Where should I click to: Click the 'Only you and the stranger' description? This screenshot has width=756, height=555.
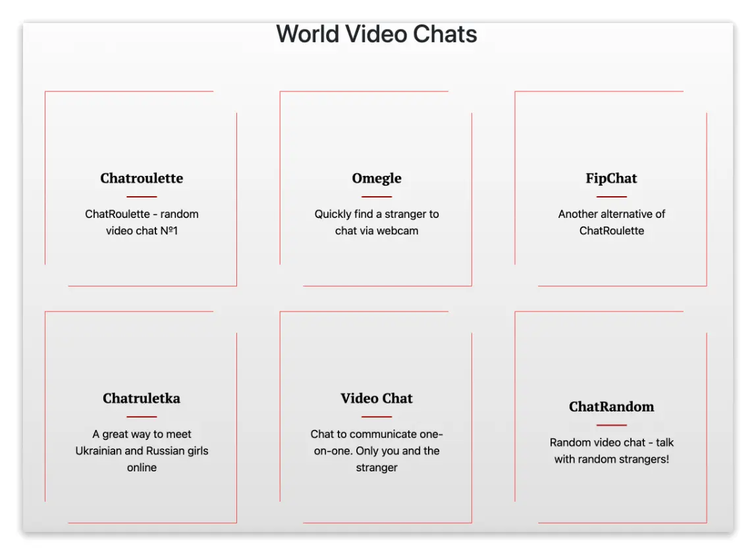click(377, 451)
